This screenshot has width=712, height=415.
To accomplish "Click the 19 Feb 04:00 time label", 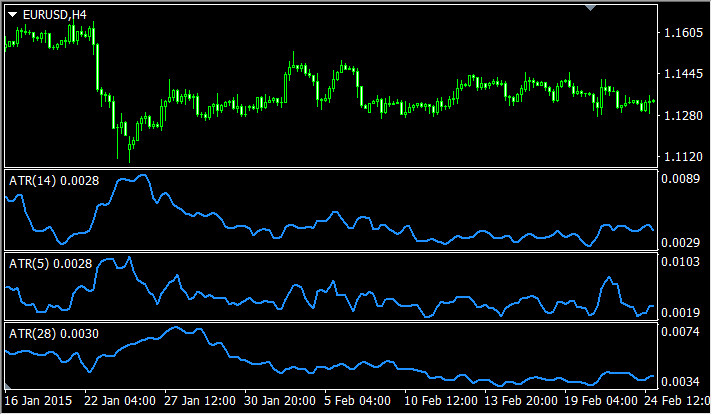I will click(601, 401).
